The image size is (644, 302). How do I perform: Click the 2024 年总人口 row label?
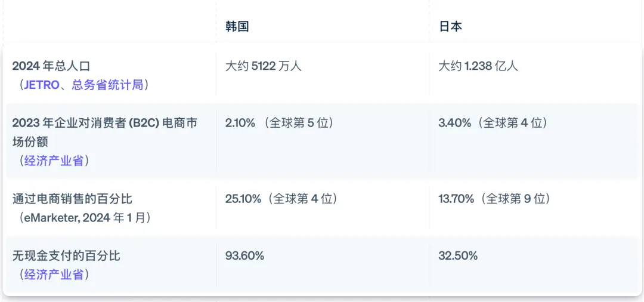[x=51, y=66]
